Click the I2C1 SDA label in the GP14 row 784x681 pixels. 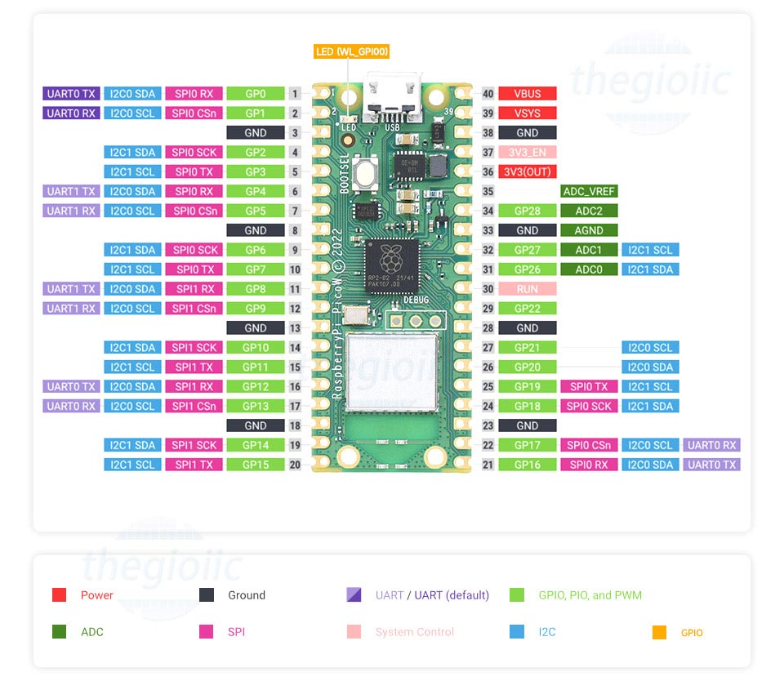coord(132,444)
